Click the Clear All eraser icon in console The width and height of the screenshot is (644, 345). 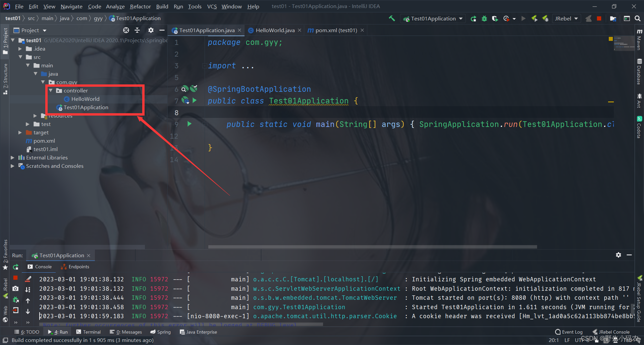[x=28, y=279]
